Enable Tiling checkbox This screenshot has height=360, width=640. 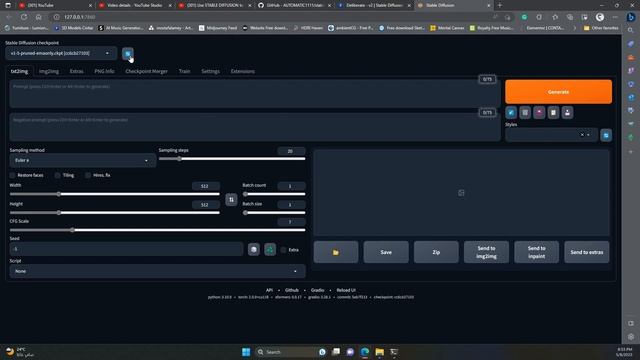58,175
